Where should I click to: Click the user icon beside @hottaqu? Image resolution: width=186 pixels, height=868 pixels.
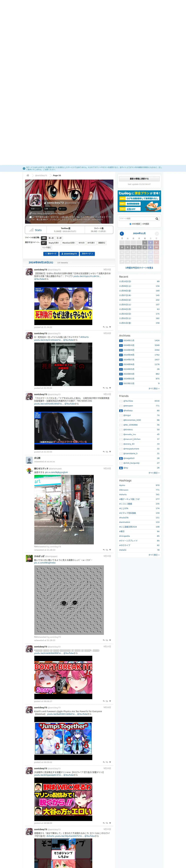(x=121, y=410)
